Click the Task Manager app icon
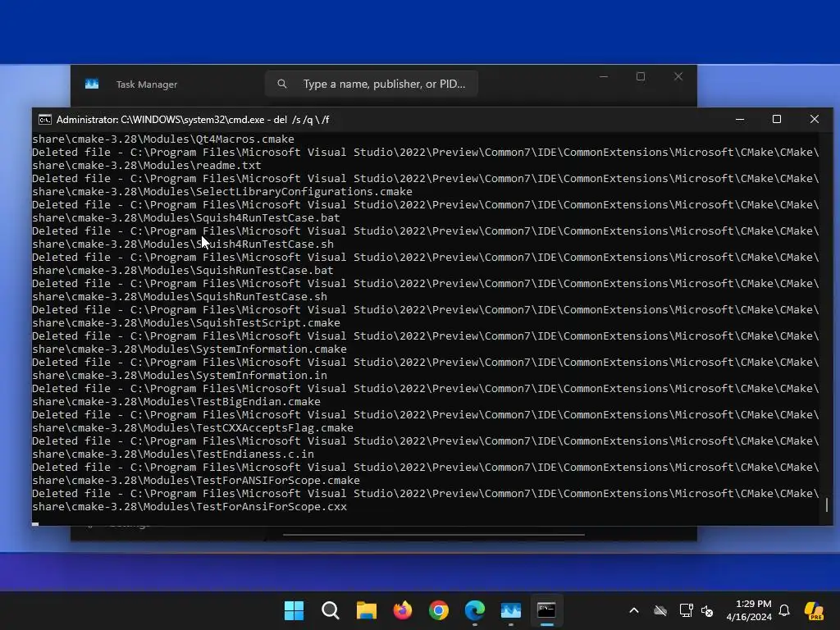 point(92,84)
